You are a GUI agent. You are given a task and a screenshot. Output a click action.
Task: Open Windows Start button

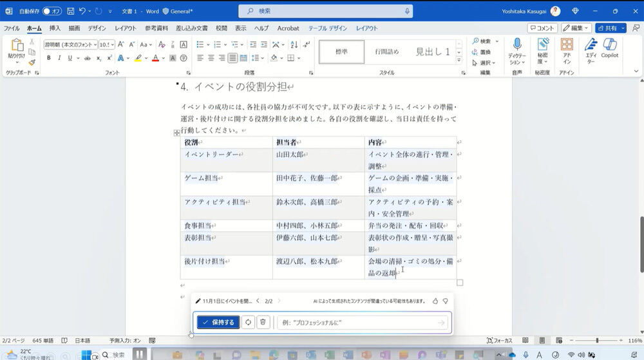point(86,355)
